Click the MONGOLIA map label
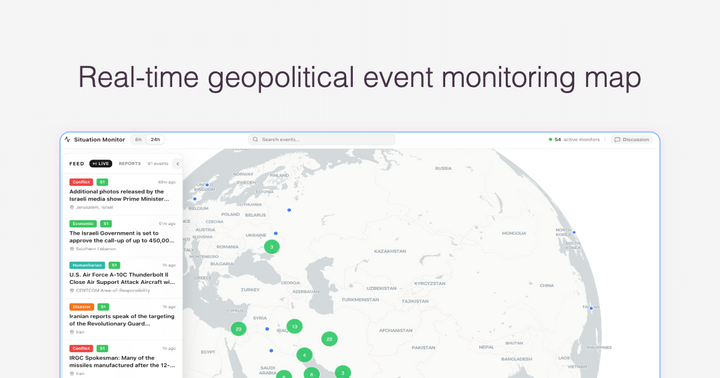 coord(514,233)
